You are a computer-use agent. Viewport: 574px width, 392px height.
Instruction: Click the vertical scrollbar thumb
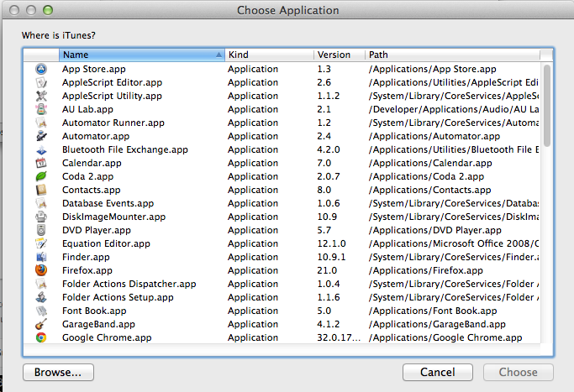[547, 106]
